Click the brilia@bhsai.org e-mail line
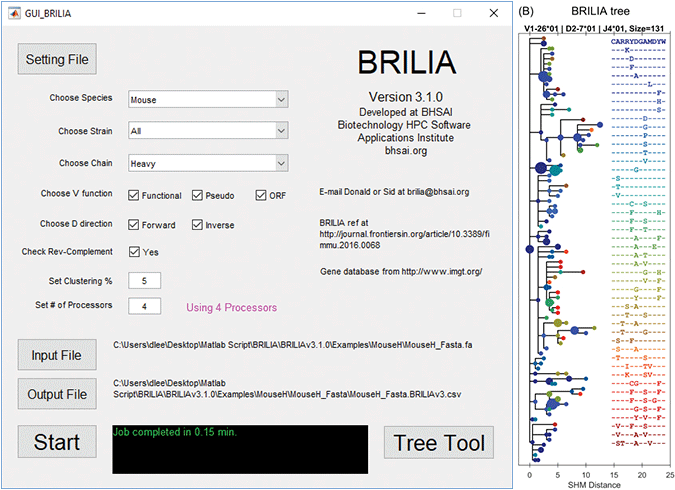 [x=394, y=192]
